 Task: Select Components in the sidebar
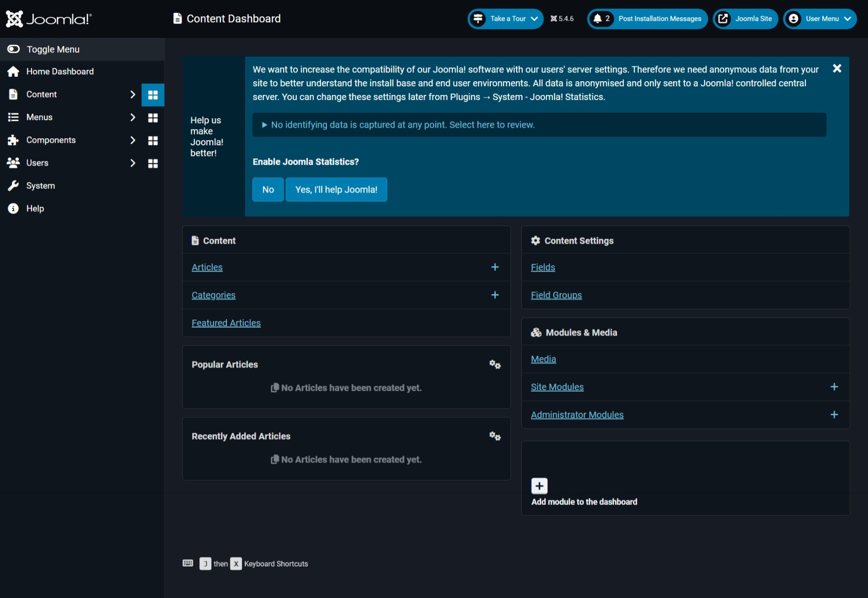tap(51, 140)
